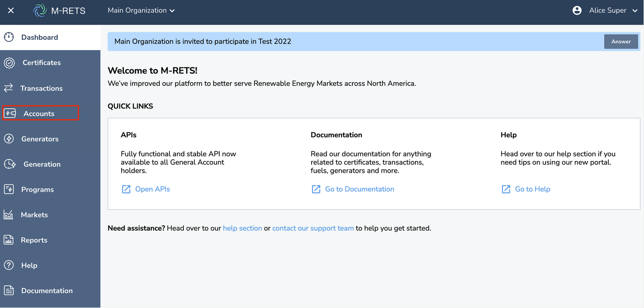This screenshot has height=308, width=644.
Task: Click the Documentation card heading
Action: pyautogui.click(x=336, y=135)
